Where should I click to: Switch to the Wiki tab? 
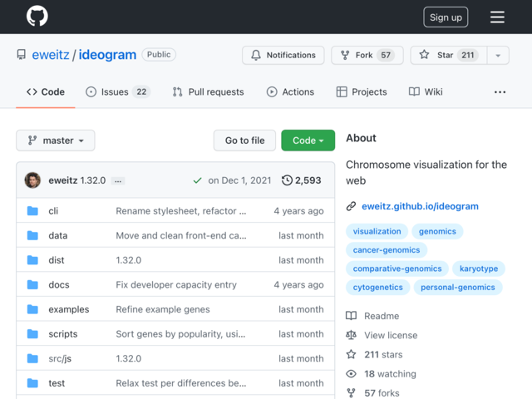(x=426, y=92)
